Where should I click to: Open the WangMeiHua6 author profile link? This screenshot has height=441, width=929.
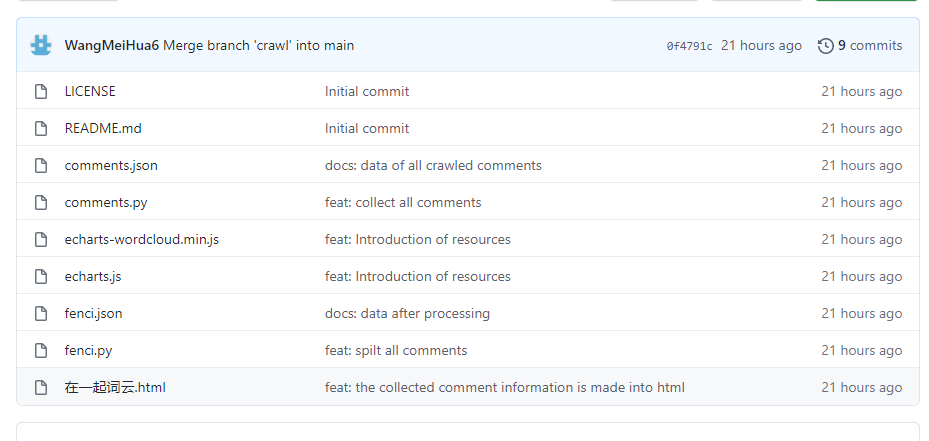pos(111,45)
